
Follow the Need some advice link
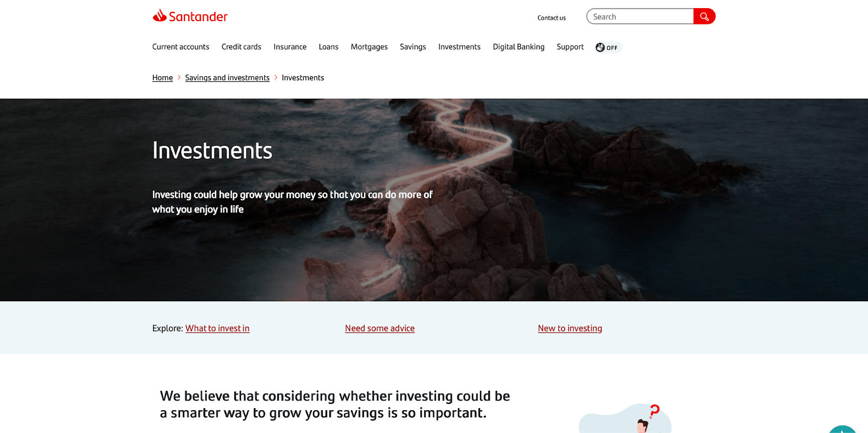tap(380, 328)
